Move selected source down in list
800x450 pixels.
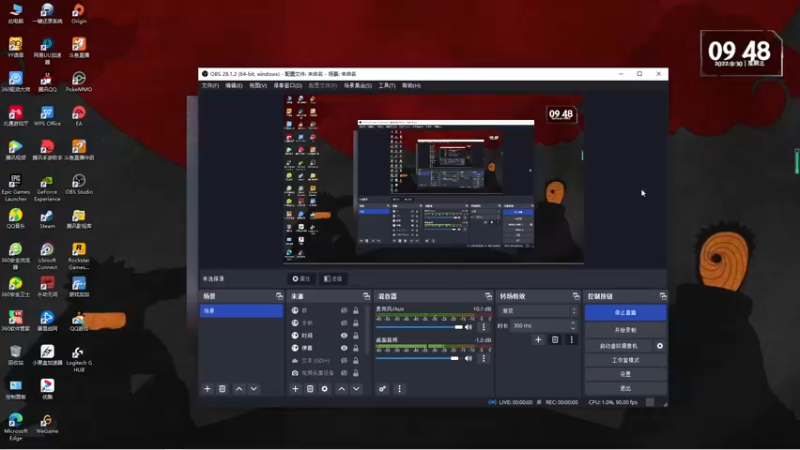pos(356,389)
